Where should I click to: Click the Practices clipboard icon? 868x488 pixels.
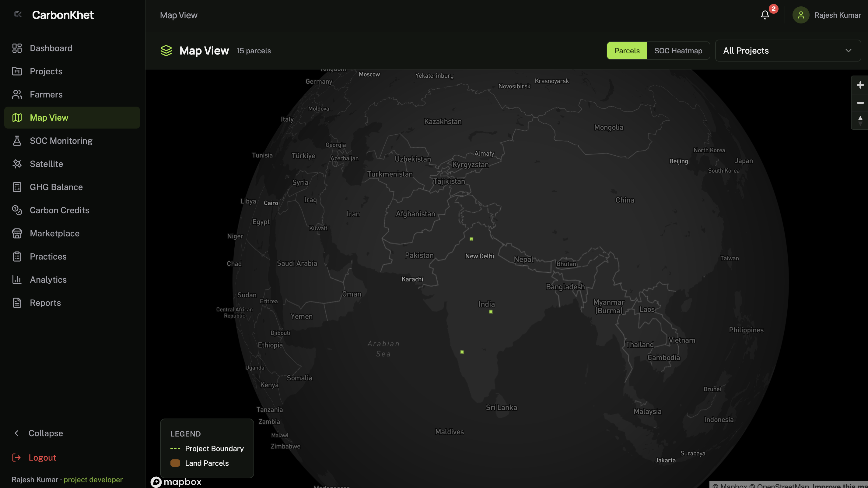tap(17, 256)
